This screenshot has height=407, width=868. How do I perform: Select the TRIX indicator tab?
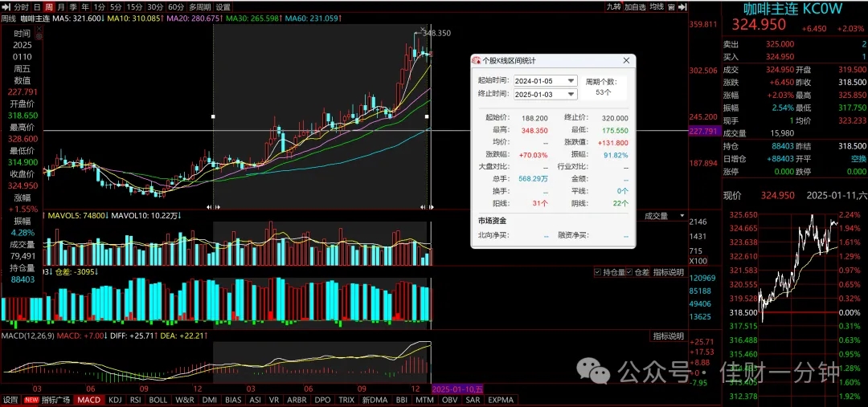coord(346,400)
